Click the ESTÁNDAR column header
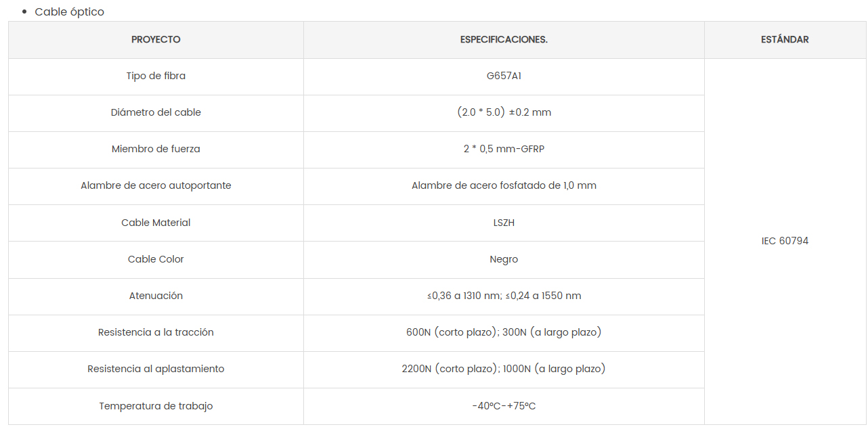The height and width of the screenshot is (429, 868). click(785, 39)
